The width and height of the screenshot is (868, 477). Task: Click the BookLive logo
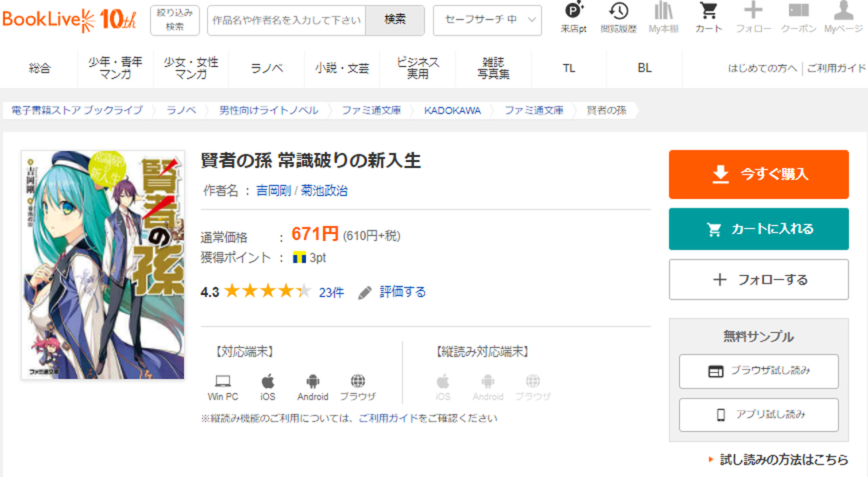click(69, 20)
